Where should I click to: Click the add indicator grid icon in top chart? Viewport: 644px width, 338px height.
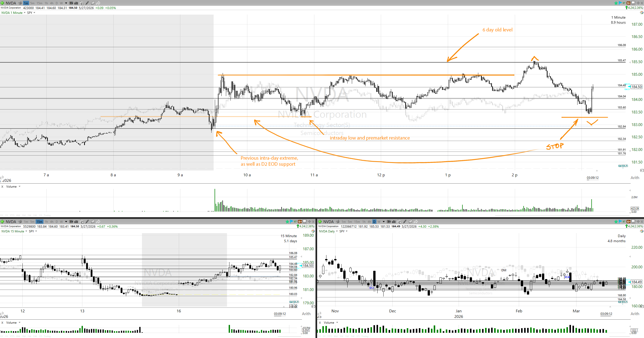(x=82, y=3)
